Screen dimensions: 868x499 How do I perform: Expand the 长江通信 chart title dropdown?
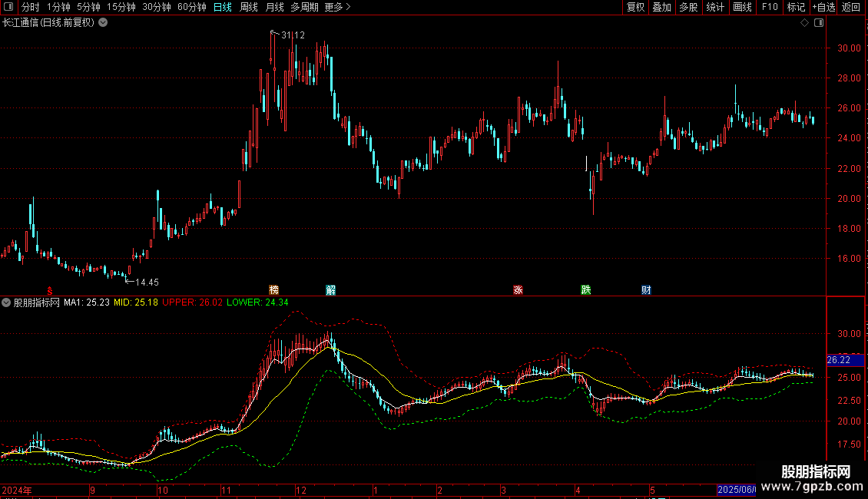[x=103, y=23]
